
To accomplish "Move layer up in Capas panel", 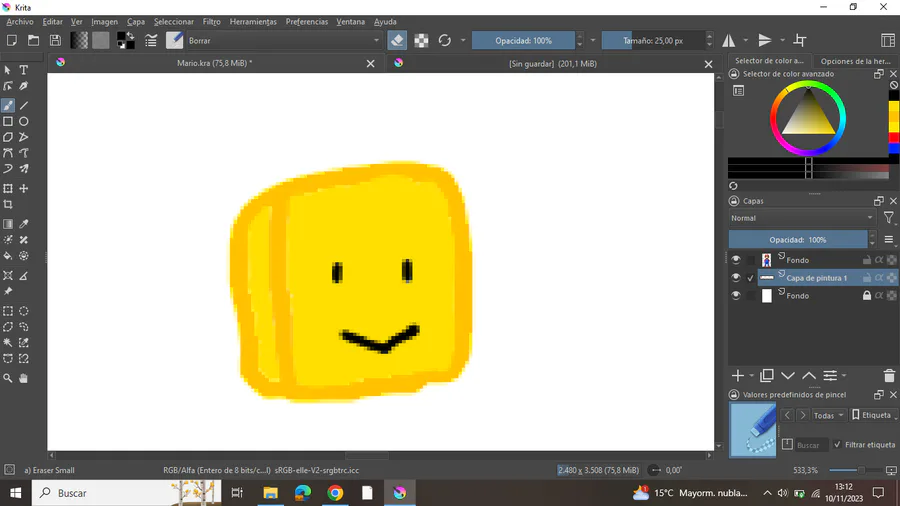I will 809,376.
